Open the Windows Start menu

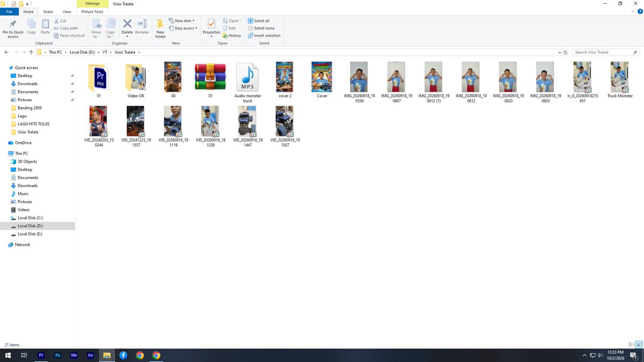coord(8,355)
